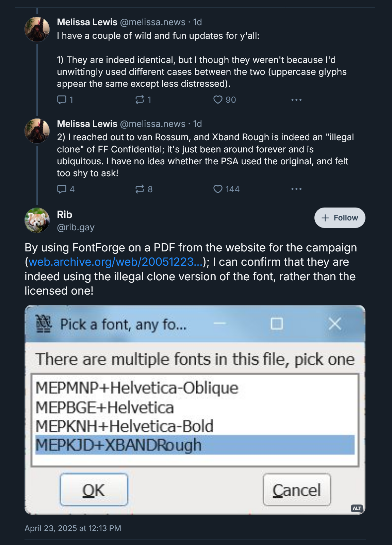Show ALT text for the image
The height and width of the screenshot is (545, 392).
[x=357, y=508]
